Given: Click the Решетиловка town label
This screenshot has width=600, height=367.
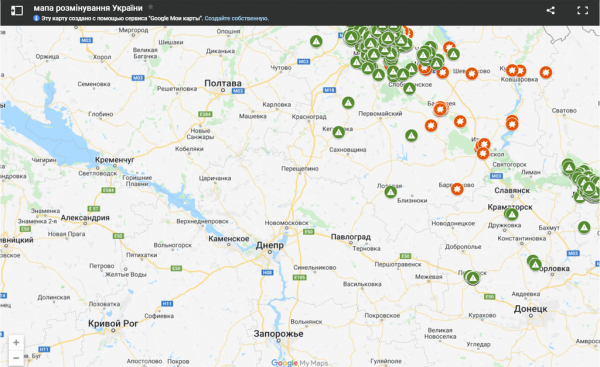Looking at the screenshot, I should tap(177, 88).
